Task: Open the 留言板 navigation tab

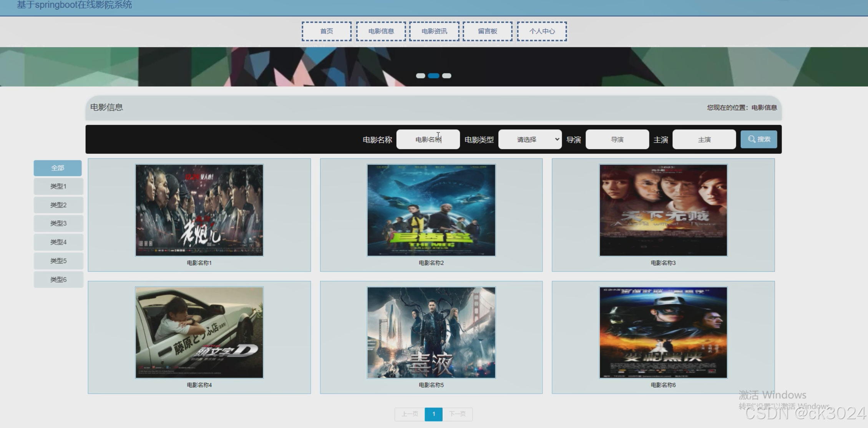Action: [488, 31]
